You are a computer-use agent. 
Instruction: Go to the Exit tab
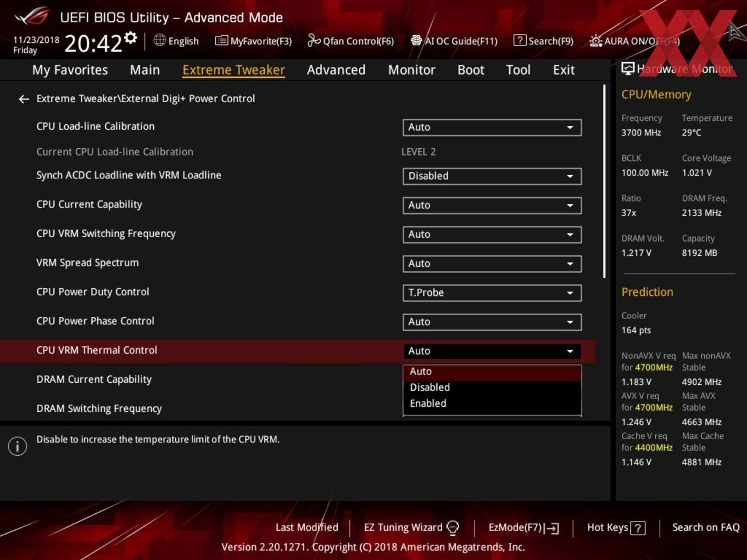click(x=564, y=70)
